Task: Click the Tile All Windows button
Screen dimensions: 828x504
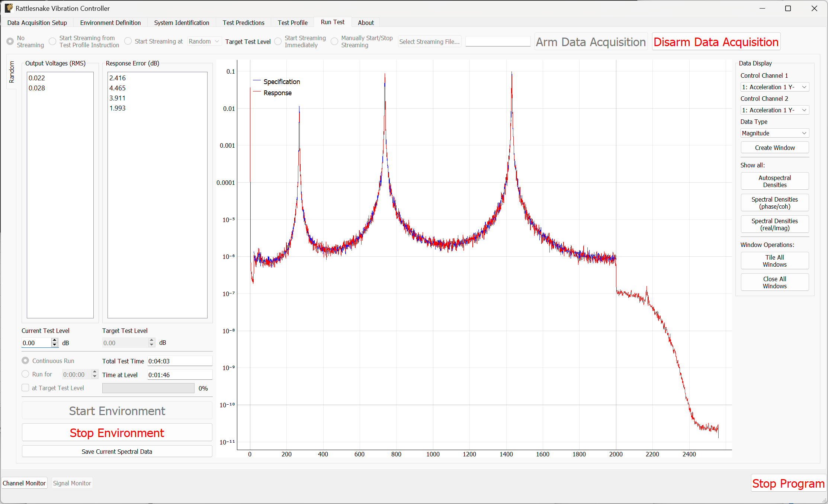Action: click(x=774, y=260)
